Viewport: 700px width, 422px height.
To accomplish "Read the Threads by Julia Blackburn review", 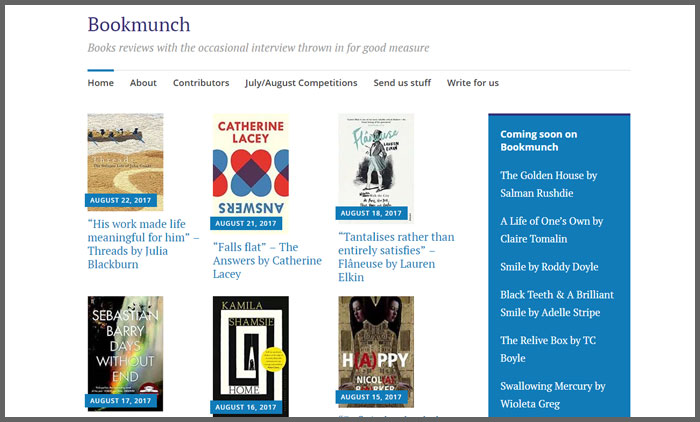I will click(x=143, y=244).
